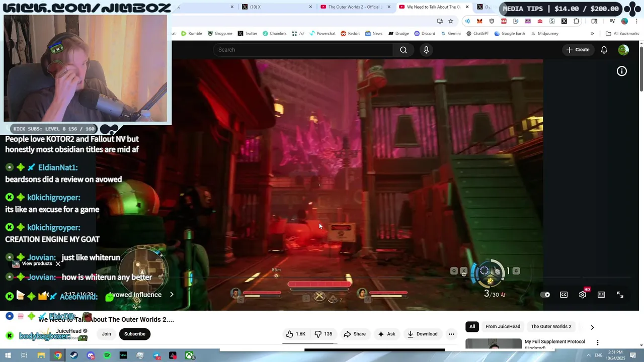This screenshot has width=644, height=362.
Task: Open Spotify from the taskbar
Action: tap(107, 355)
